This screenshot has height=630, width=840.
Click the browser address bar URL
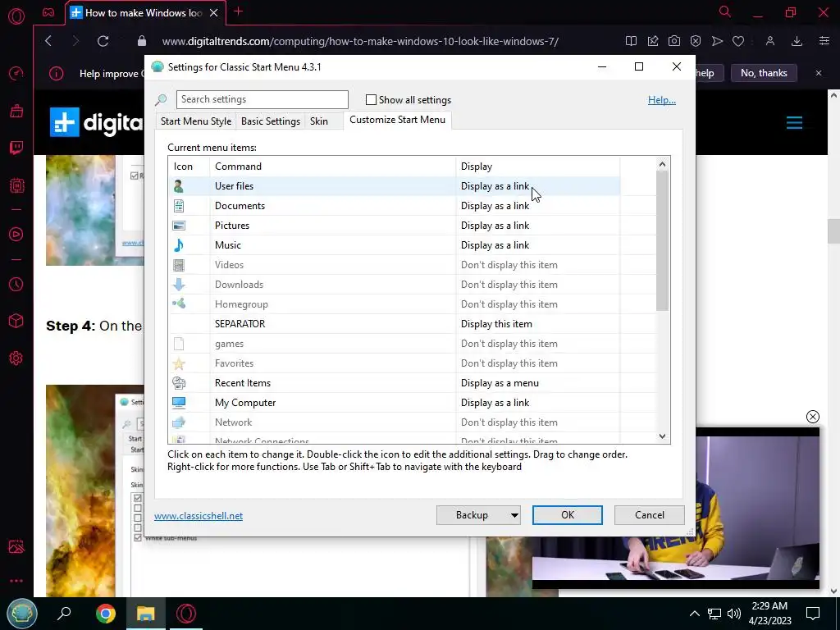point(360,41)
